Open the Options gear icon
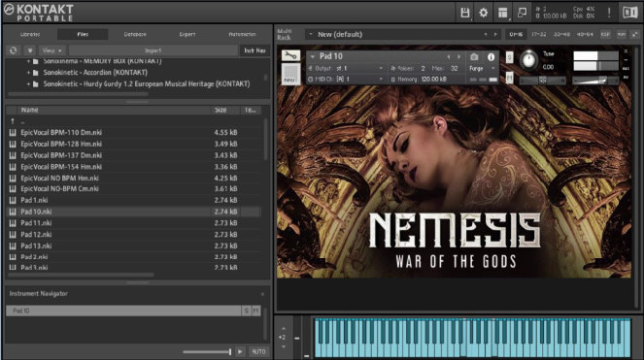Screen dimensions: 644x360 484,13
